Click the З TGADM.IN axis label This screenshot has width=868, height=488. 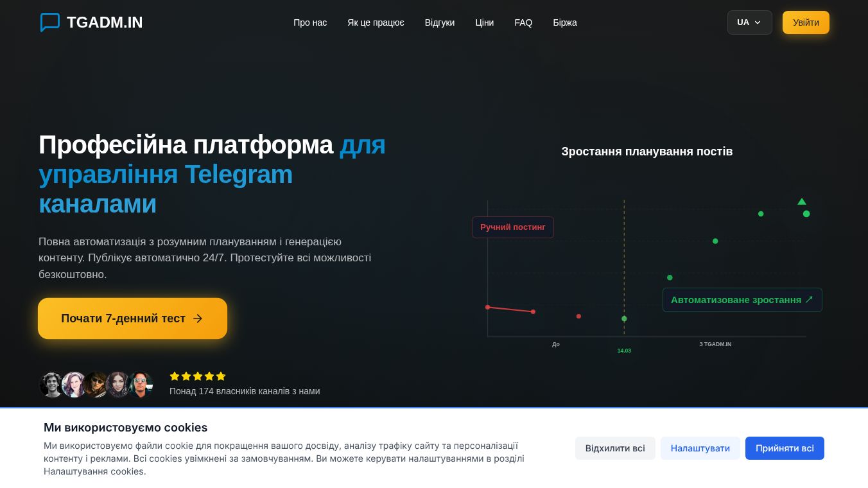(715, 344)
